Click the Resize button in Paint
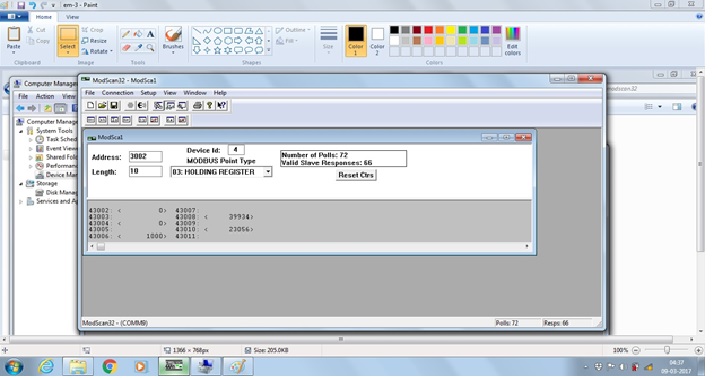Viewport: 718px width, 378px height. [x=94, y=41]
